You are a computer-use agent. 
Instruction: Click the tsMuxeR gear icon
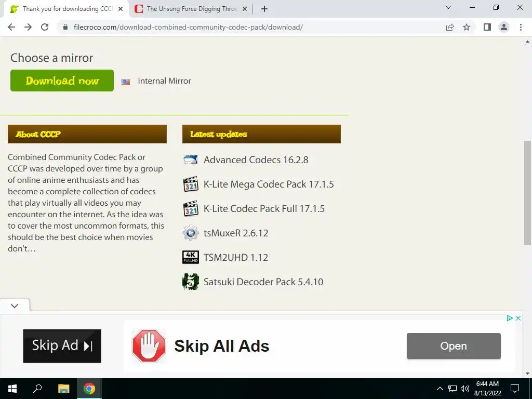click(x=190, y=233)
